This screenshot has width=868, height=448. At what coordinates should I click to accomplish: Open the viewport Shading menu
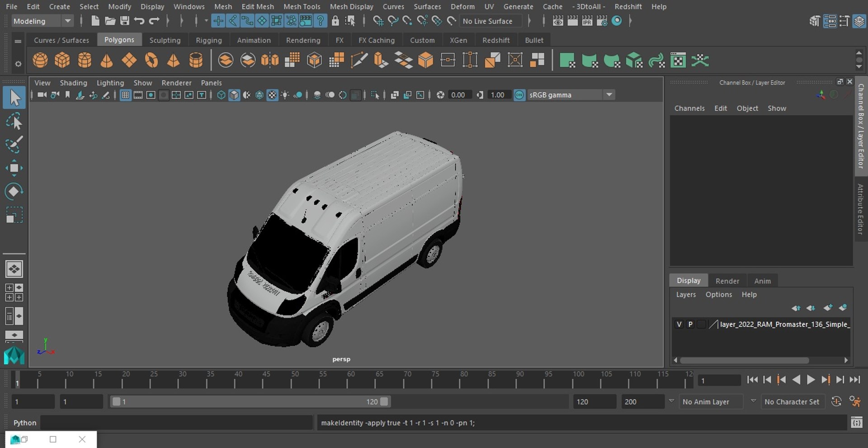coord(73,83)
